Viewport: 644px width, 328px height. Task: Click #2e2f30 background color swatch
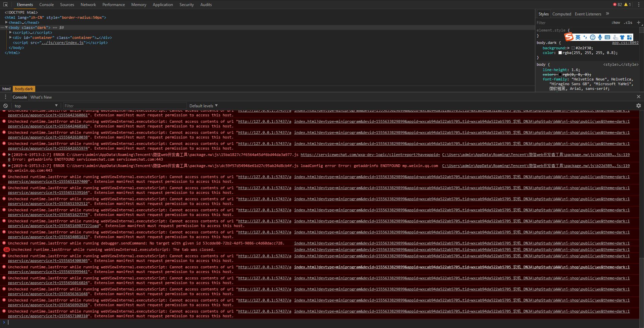(x=573, y=48)
